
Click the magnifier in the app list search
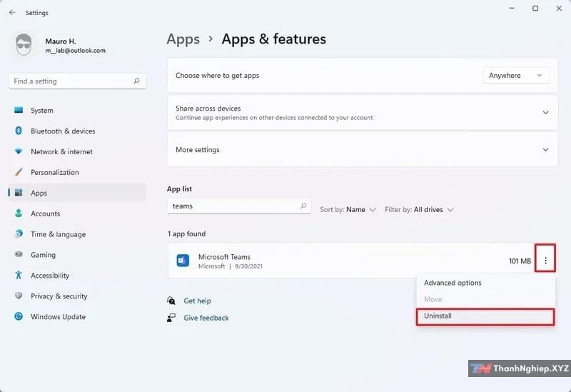click(x=304, y=206)
